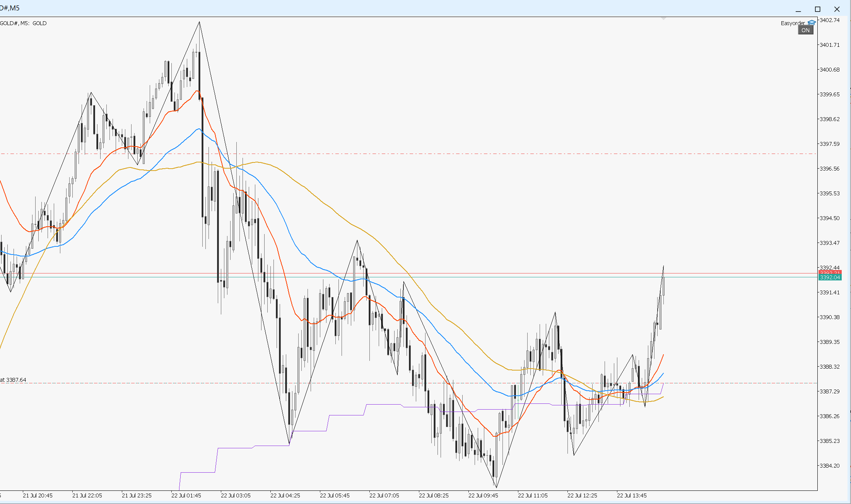Click the GOLD#,M5: GOLD chart title
Screen dimensions: 851x504
tap(23, 23)
